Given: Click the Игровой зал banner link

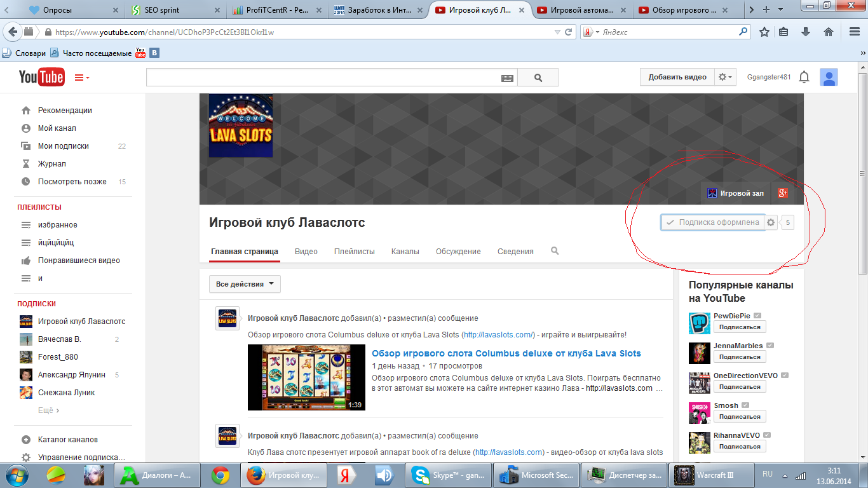Looking at the screenshot, I should pyautogui.click(x=736, y=193).
